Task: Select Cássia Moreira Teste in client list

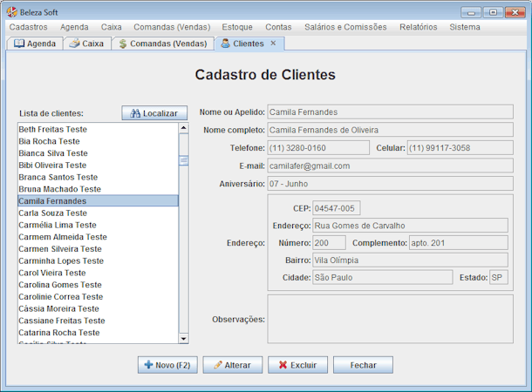Action: point(98,308)
